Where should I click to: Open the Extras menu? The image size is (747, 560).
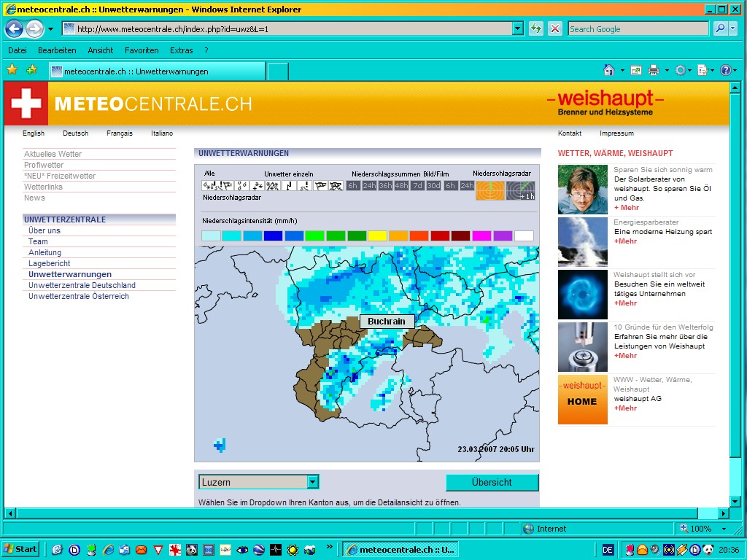click(181, 50)
